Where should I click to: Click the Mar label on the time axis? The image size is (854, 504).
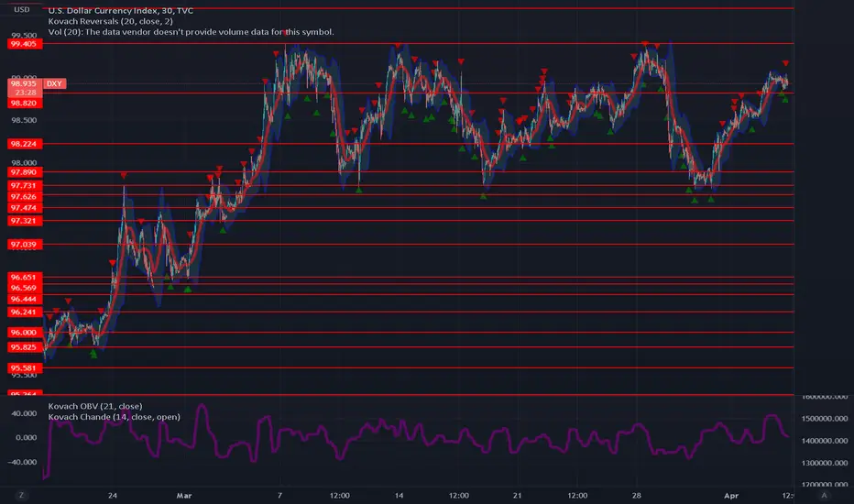[184, 495]
